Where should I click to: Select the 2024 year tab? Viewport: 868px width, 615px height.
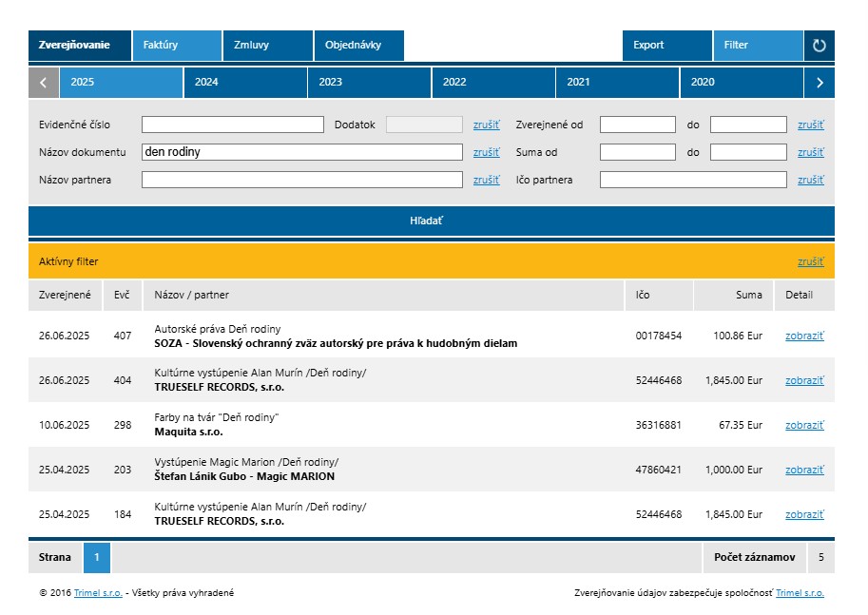[x=244, y=83]
